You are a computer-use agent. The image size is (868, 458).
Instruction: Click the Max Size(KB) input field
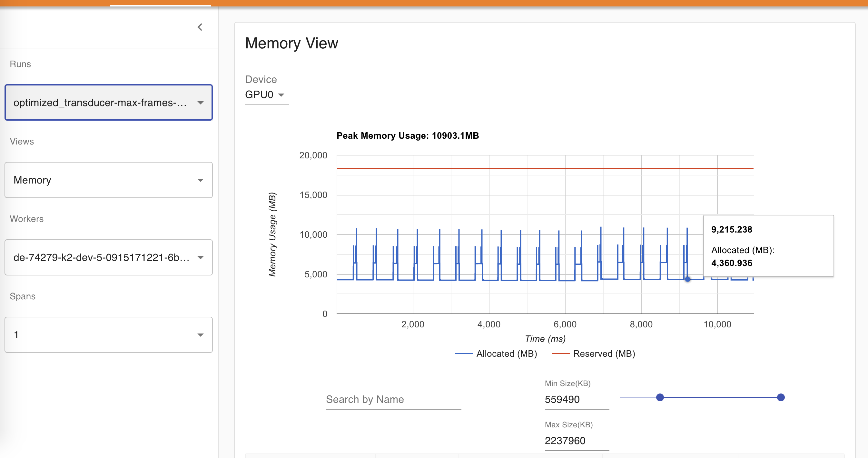coord(576,441)
